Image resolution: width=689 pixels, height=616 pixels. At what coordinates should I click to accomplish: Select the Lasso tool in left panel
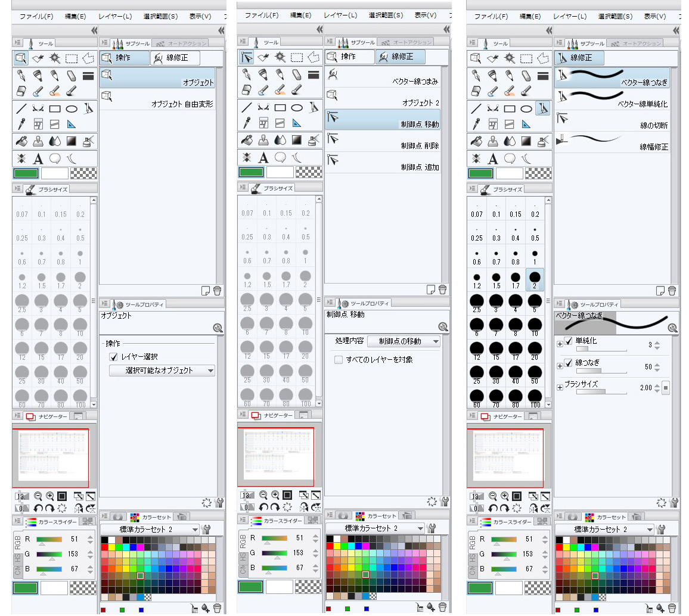[88, 58]
